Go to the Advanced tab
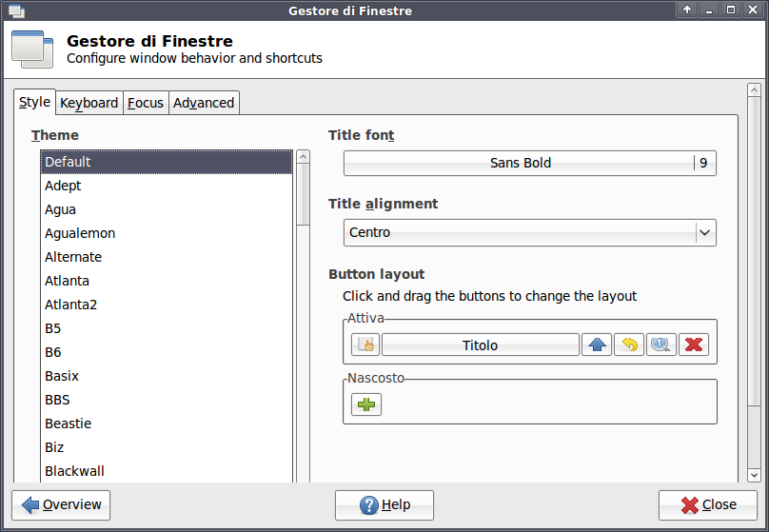Screen dimensions: 769x532 204,103
